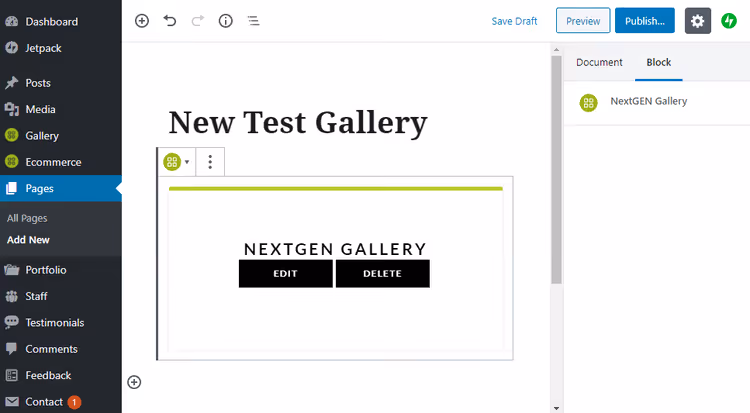
Task: Click NextGEN Gallery icon in Block panel
Action: pos(588,102)
